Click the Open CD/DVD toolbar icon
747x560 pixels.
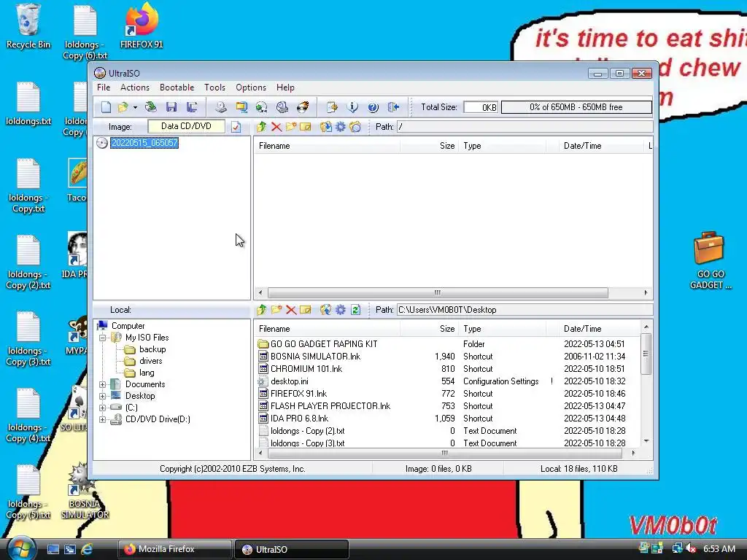pos(151,107)
